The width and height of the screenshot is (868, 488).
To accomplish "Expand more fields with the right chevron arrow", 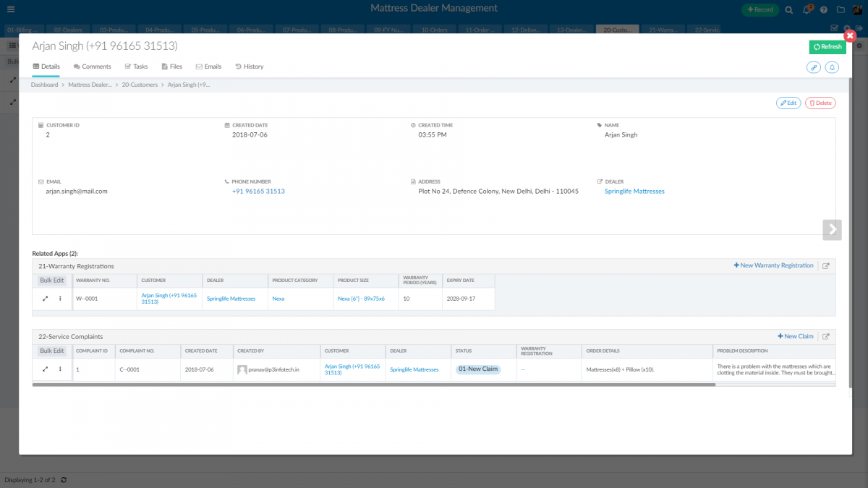I will point(832,229).
